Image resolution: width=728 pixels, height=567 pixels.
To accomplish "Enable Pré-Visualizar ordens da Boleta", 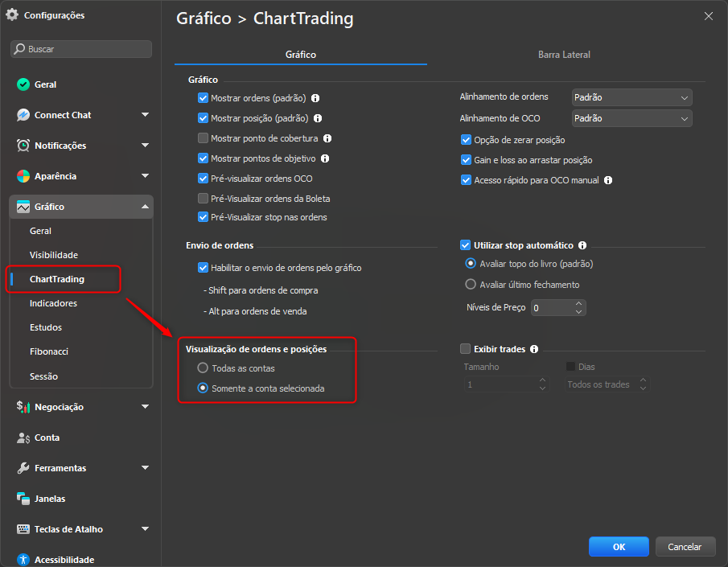I will pos(203,199).
